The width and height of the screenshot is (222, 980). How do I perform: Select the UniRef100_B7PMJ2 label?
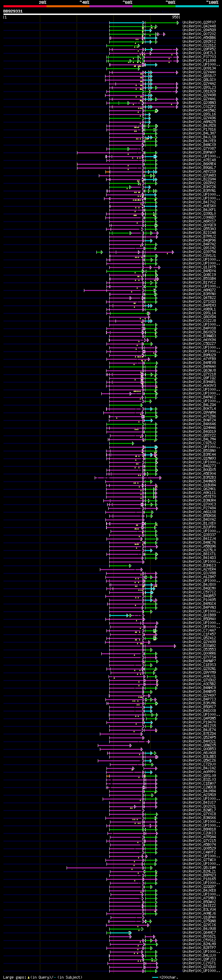199,237
